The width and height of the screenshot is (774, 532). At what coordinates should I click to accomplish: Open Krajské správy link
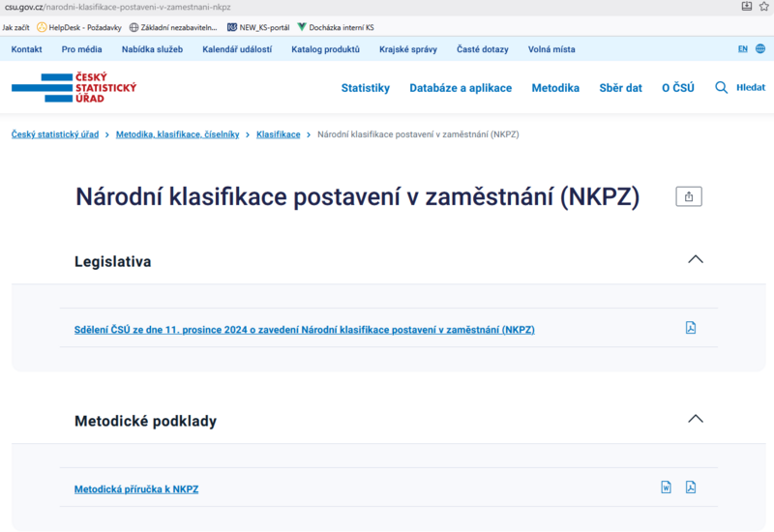(407, 49)
